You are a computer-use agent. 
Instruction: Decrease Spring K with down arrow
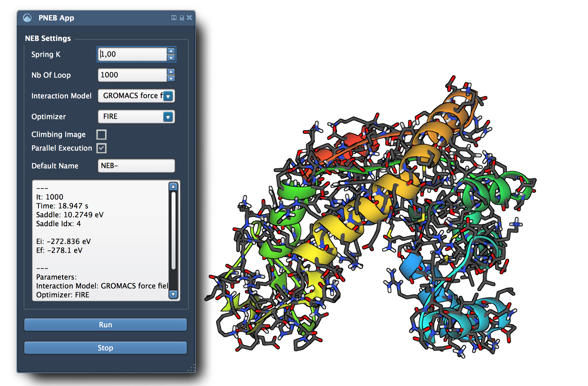(x=171, y=58)
